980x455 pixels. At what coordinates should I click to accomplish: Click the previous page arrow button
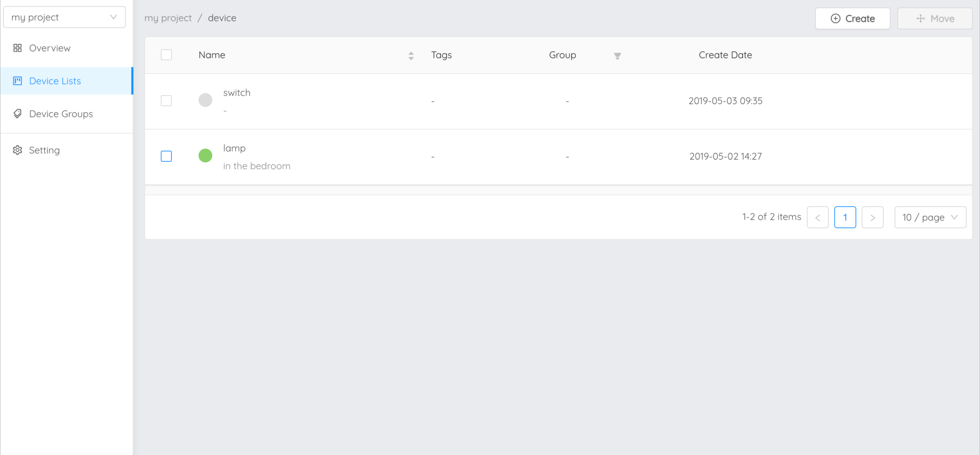[x=817, y=217]
